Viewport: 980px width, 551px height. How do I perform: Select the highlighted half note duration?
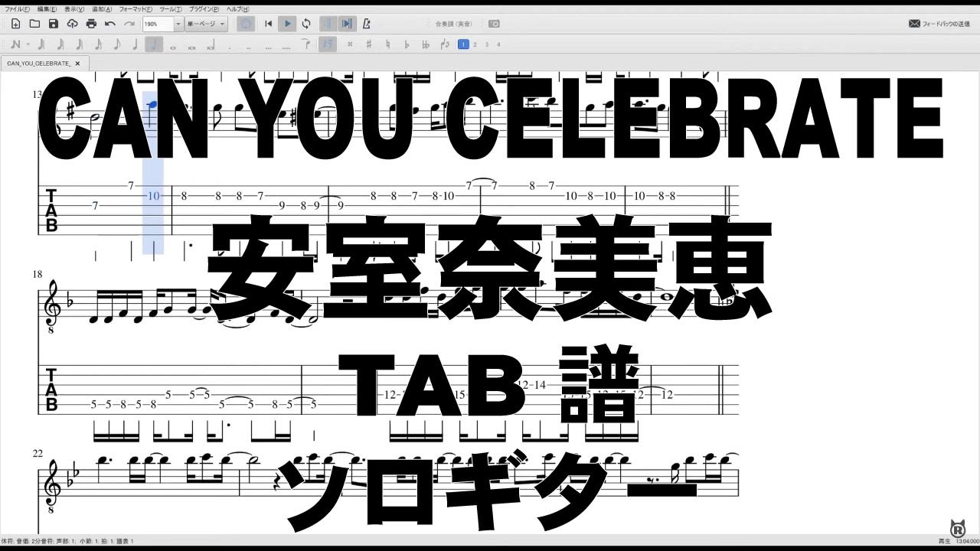click(154, 44)
